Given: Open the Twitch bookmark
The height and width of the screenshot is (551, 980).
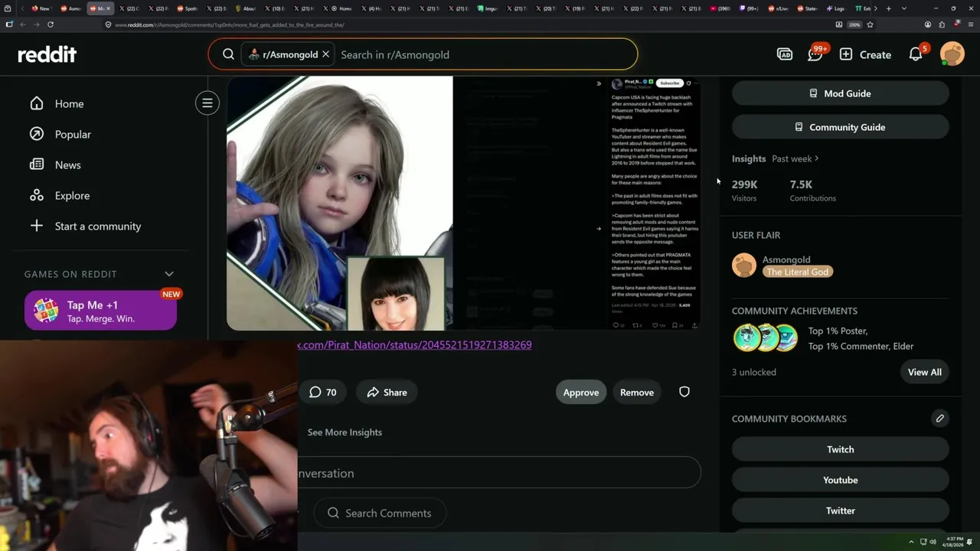Looking at the screenshot, I should click(841, 449).
